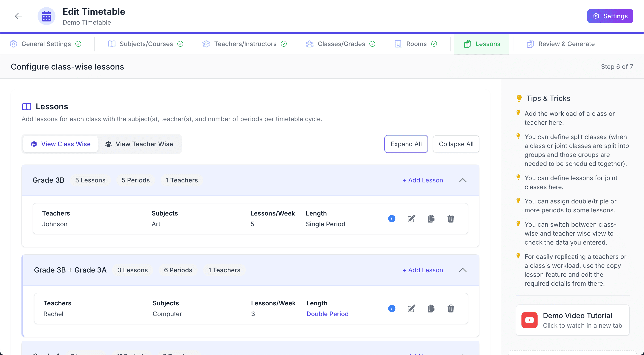Show info for Rachel Computer lesson

point(392,309)
